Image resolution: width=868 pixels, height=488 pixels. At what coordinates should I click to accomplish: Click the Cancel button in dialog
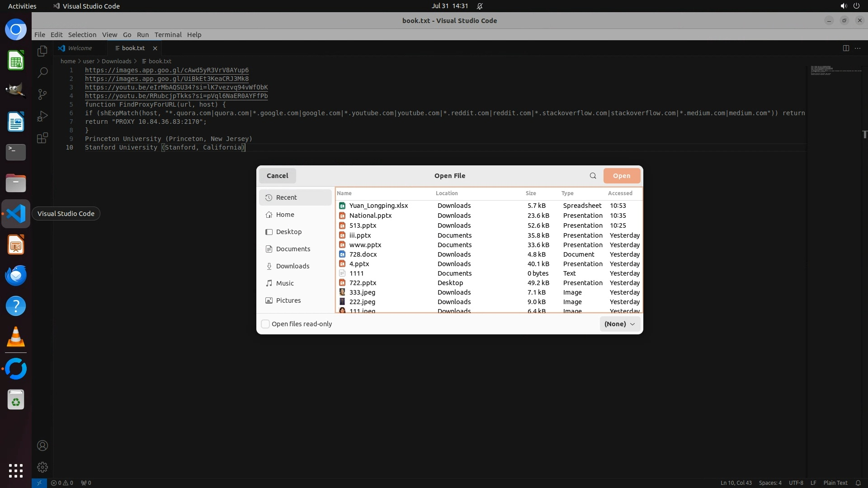(277, 176)
